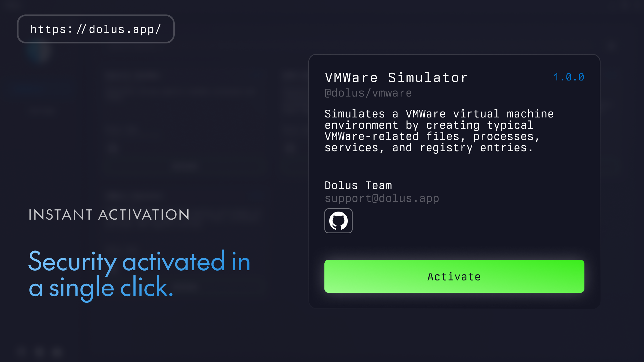Click the green Activate button

454,276
